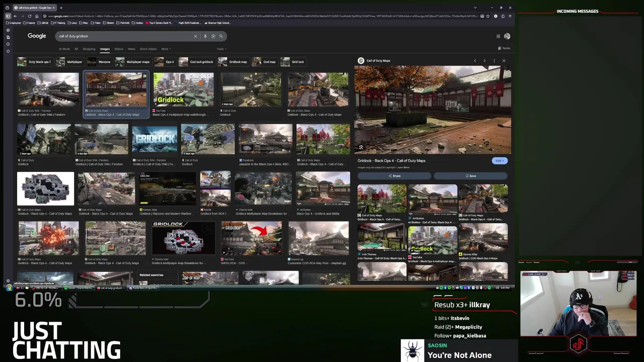
Task: Open the Employment bookmarks folder
Action: pos(14,23)
